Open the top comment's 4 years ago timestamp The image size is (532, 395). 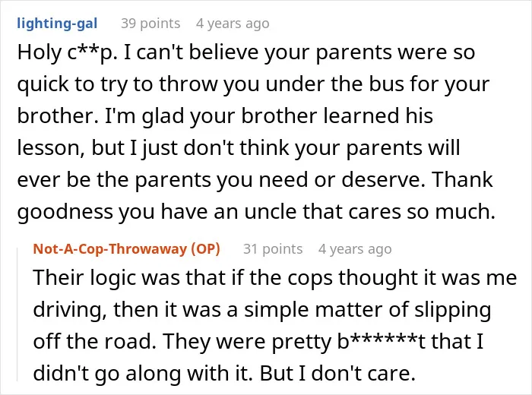tap(233, 24)
